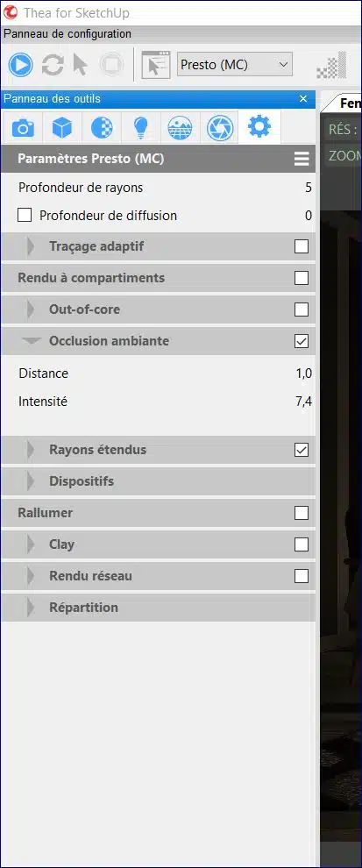This screenshot has width=362, height=868.
Task: Open the light bulb Lights tab
Action: [140, 128]
